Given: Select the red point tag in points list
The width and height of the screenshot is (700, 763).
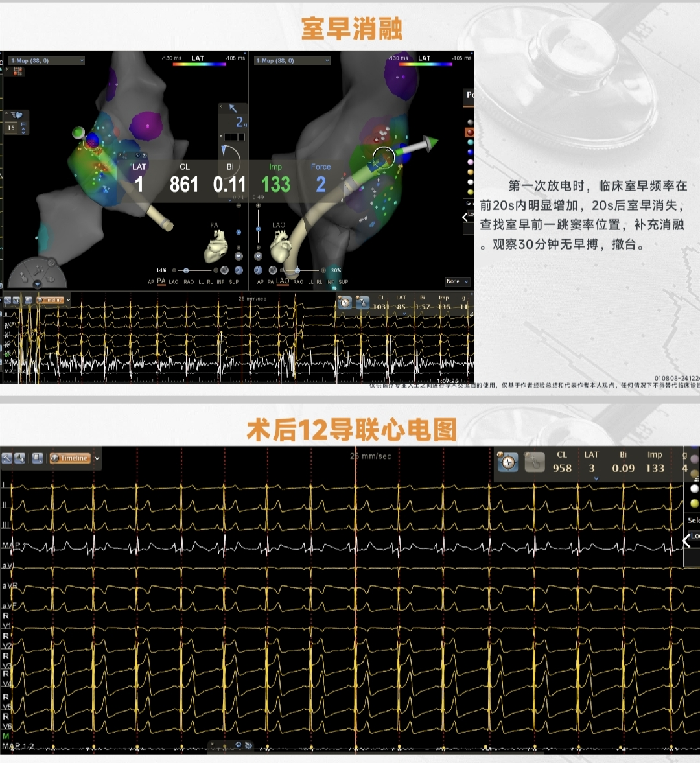Looking at the screenshot, I should coord(470,132).
